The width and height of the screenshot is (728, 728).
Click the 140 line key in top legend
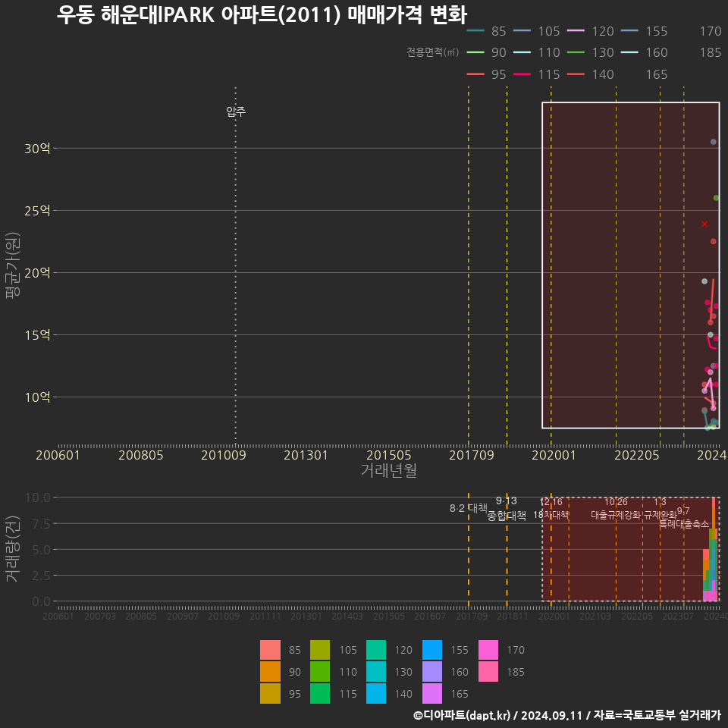click(x=576, y=74)
